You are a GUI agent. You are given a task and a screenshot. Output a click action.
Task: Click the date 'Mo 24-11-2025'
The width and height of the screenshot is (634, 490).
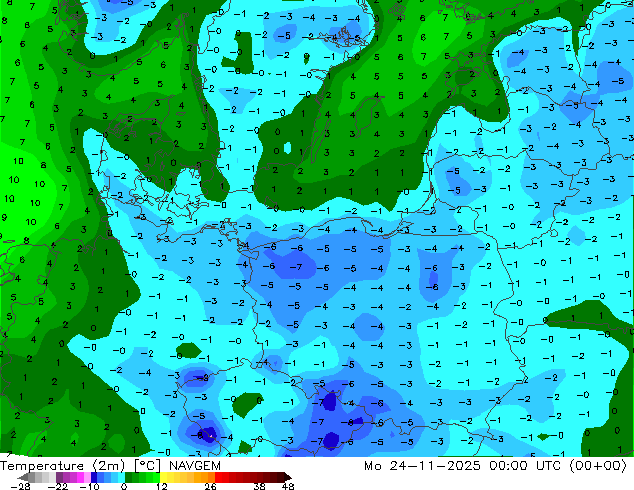pos(422,466)
